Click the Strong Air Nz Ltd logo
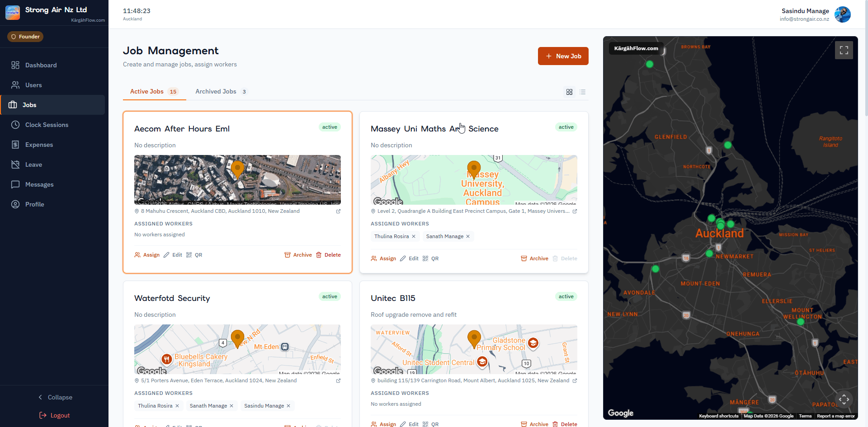Viewport: 868px width, 427px height. coord(13,13)
